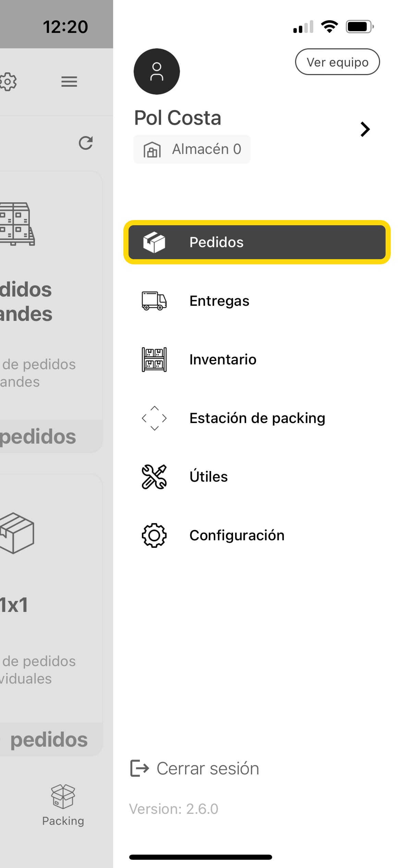Open the Inventario menu item

tap(223, 360)
